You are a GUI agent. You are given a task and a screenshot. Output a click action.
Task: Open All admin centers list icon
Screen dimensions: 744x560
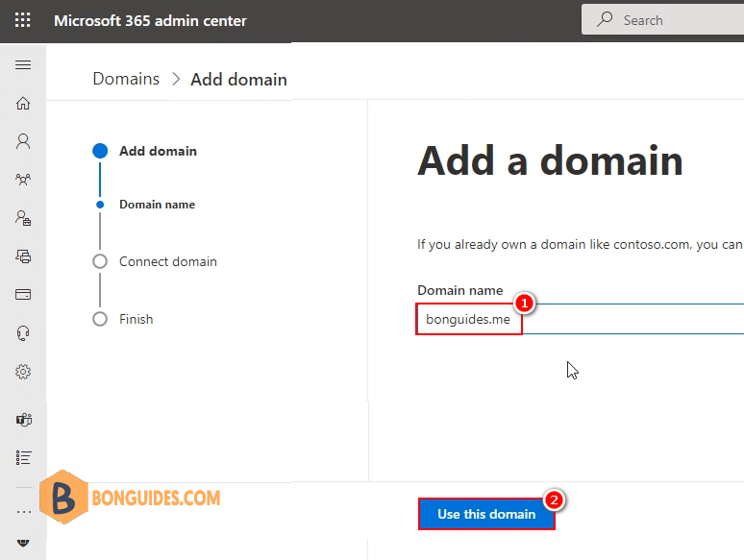point(23,457)
